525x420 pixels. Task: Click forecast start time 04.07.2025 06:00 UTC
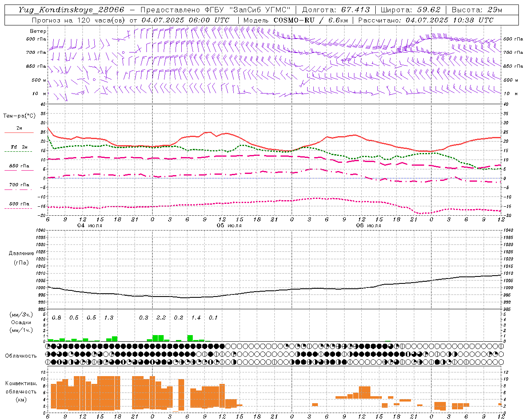point(185,20)
